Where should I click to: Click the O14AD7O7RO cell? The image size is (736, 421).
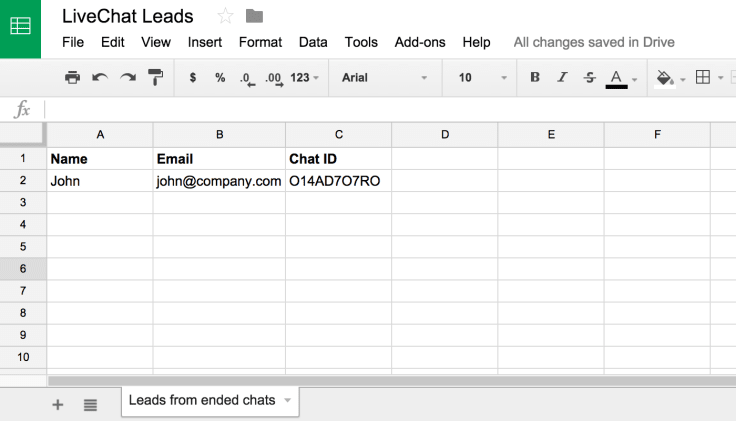(338, 181)
